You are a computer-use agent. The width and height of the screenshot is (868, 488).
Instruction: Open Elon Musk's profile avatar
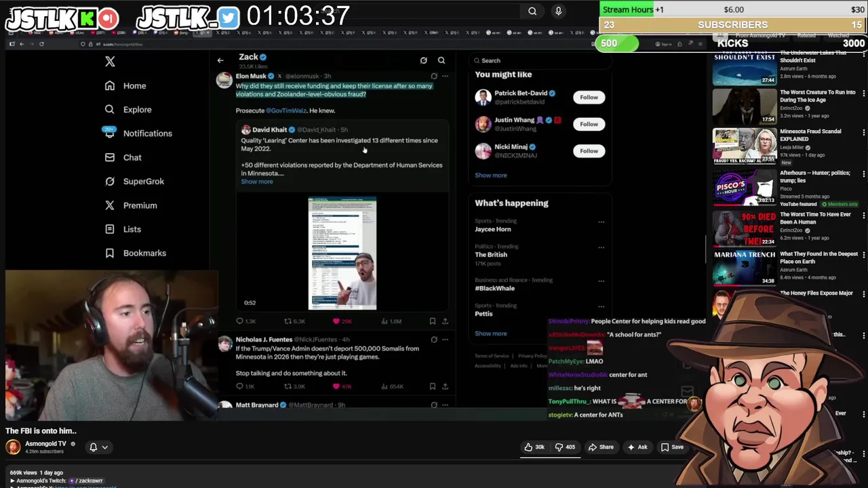pos(224,81)
